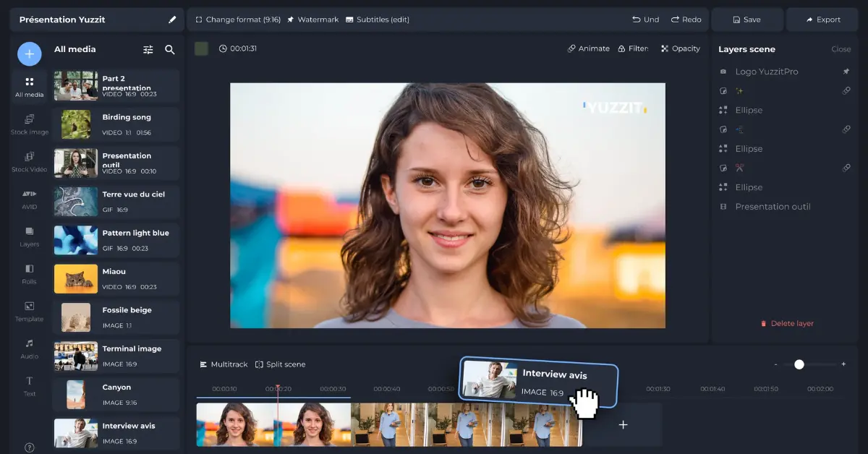
Task: Toggle pin on Logo YuzzitPro layer
Action: tap(846, 72)
